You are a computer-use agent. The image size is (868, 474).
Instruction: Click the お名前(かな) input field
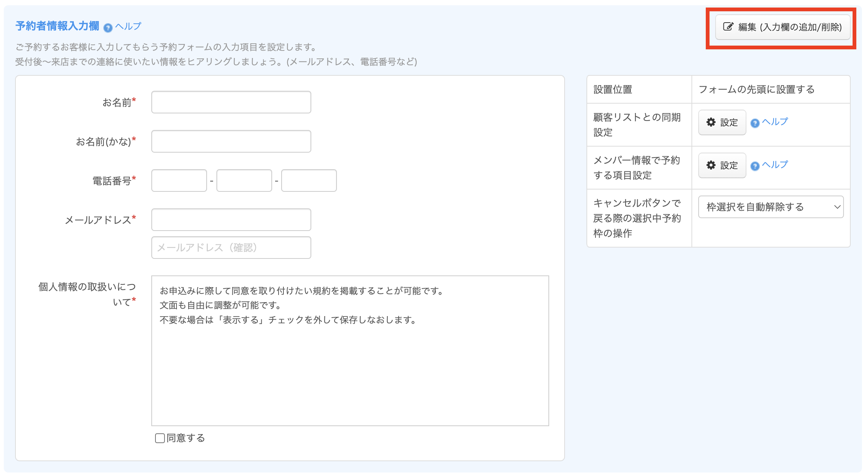pyautogui.click(x=231, y=141)
